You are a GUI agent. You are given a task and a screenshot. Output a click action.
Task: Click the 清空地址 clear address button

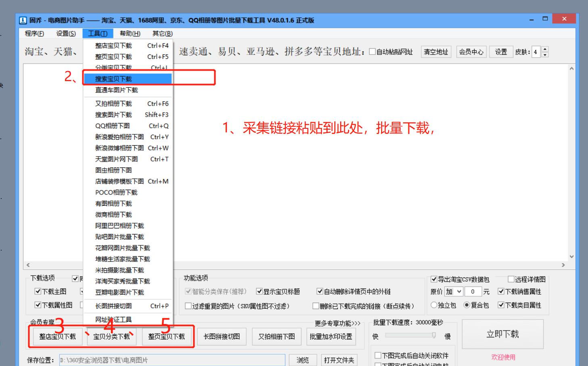[x=436, y=51]
